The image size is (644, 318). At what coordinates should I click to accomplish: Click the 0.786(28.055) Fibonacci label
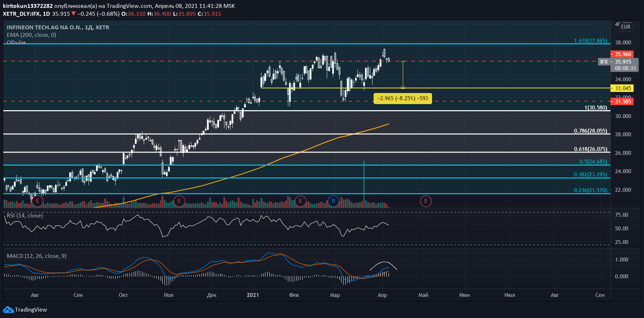click(x=590, y=131)
